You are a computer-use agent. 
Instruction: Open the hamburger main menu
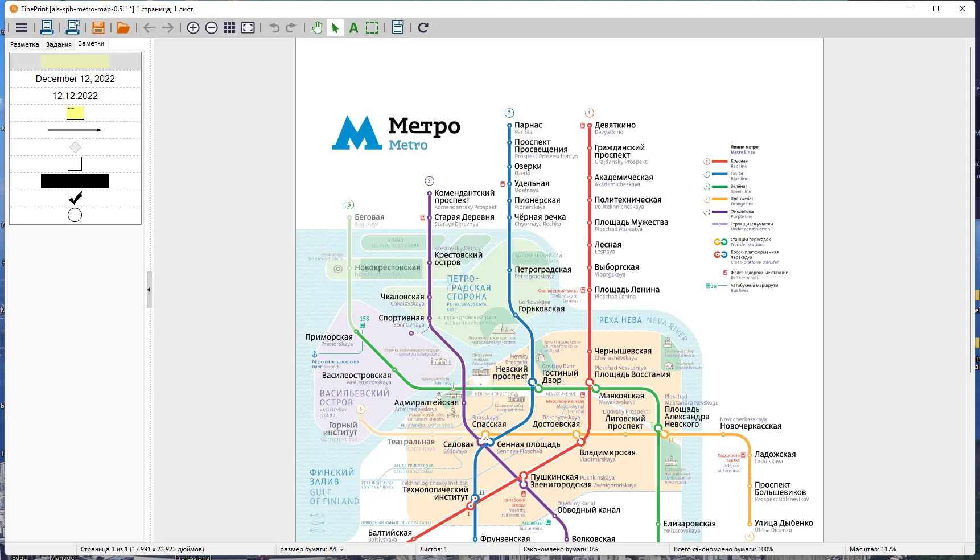click(21, 27)
